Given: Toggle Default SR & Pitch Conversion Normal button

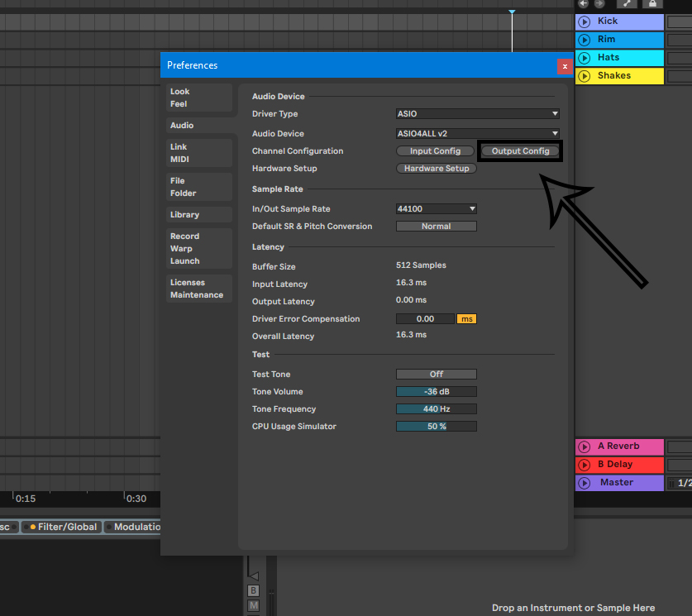Looking at the screenshot, I should pyautogui.click(x=436, y=227).
